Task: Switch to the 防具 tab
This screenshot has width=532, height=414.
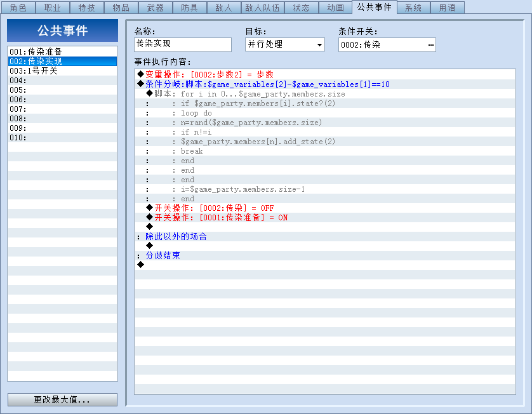Action: (x=189, y=8)
